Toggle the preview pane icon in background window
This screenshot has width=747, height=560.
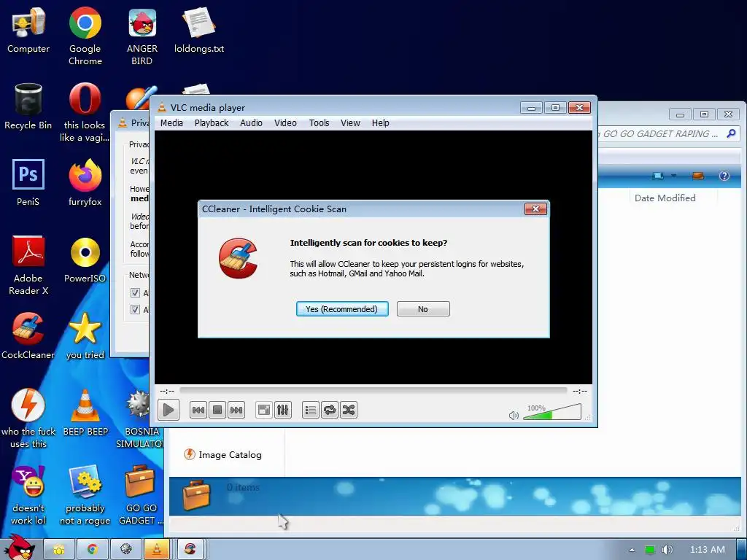click(x=698, y=176)
